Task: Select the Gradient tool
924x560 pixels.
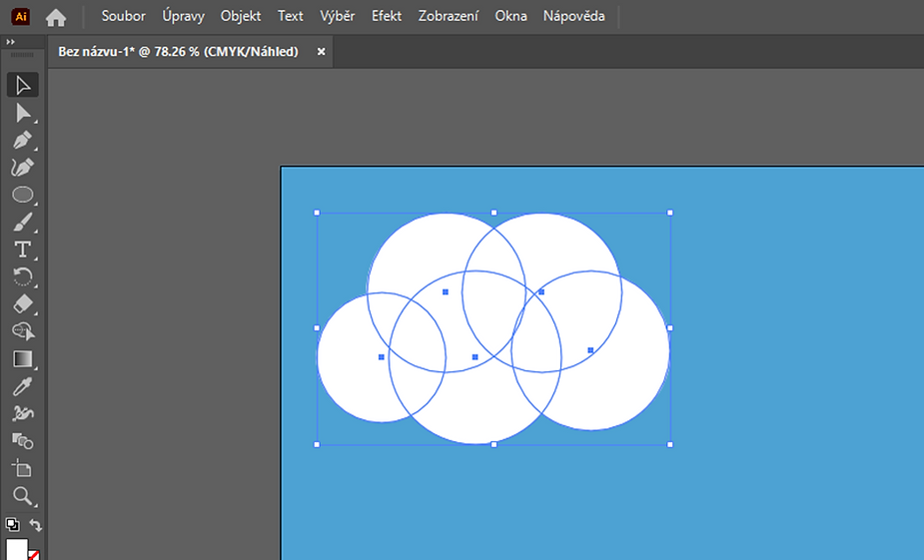Action: click(23, 358)
